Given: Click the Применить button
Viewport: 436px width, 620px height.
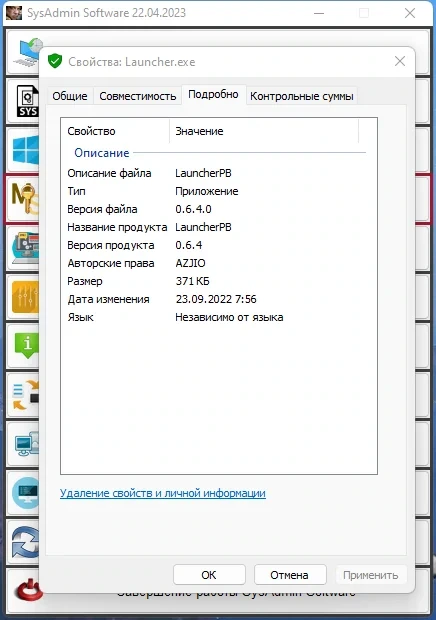Looking at the screenshot, I should (x=371, y=575).
